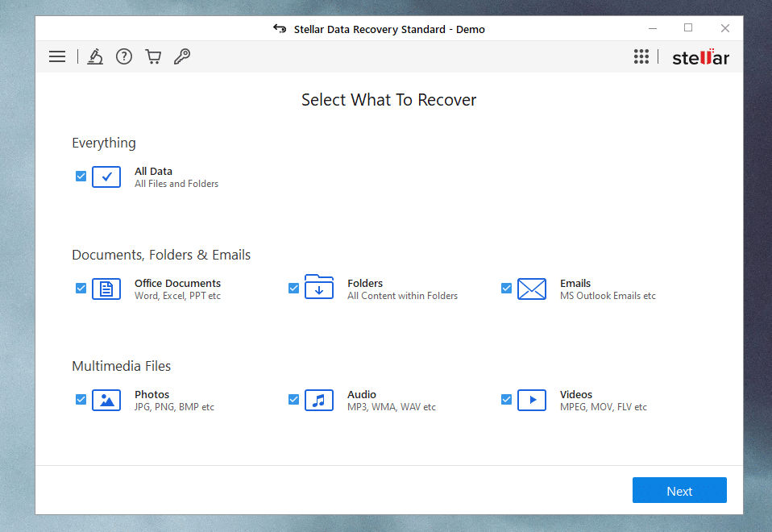Open the hamburger menu
The height and width of the screenshot is (532, 772).
click(x=56, y=56)
